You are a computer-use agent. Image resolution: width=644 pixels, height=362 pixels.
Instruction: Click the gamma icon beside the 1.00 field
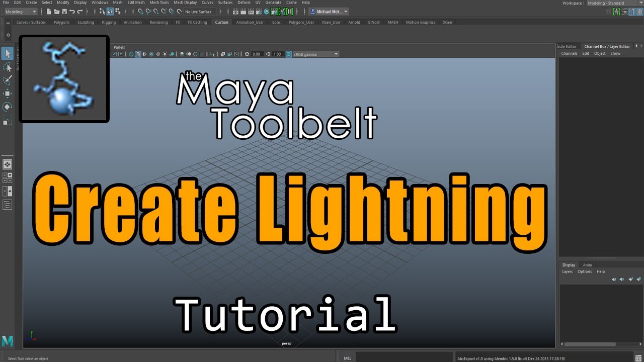268,54
